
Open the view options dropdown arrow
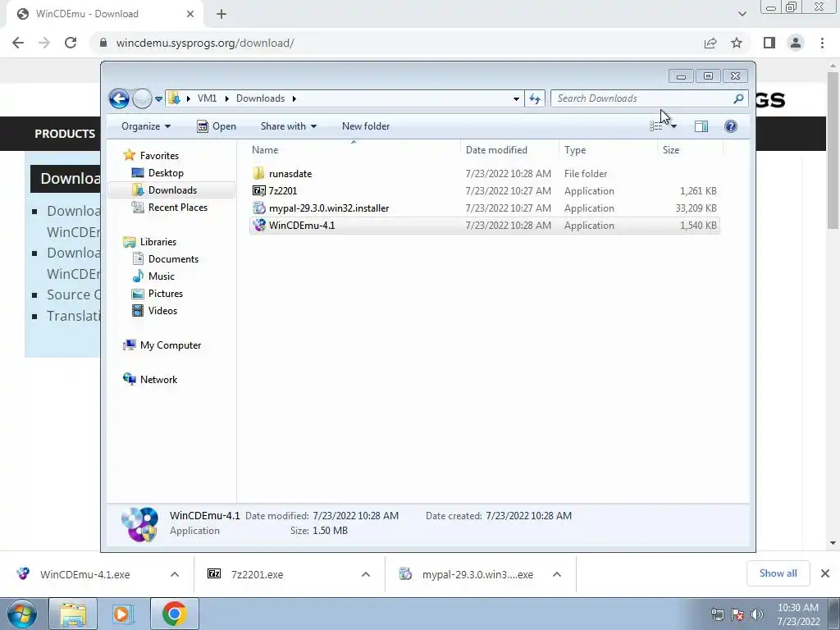674,126
